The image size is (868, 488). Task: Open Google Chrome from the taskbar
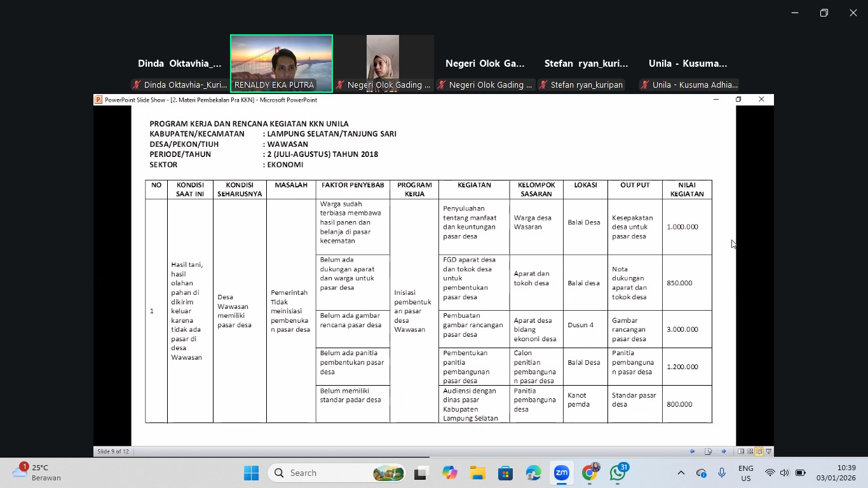tap(590, 473)
